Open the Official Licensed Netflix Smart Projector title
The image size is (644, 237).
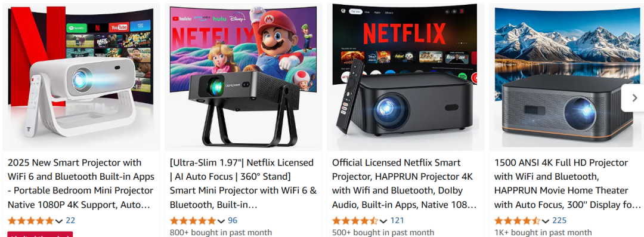pyautogui.click(x=404, y=183)
